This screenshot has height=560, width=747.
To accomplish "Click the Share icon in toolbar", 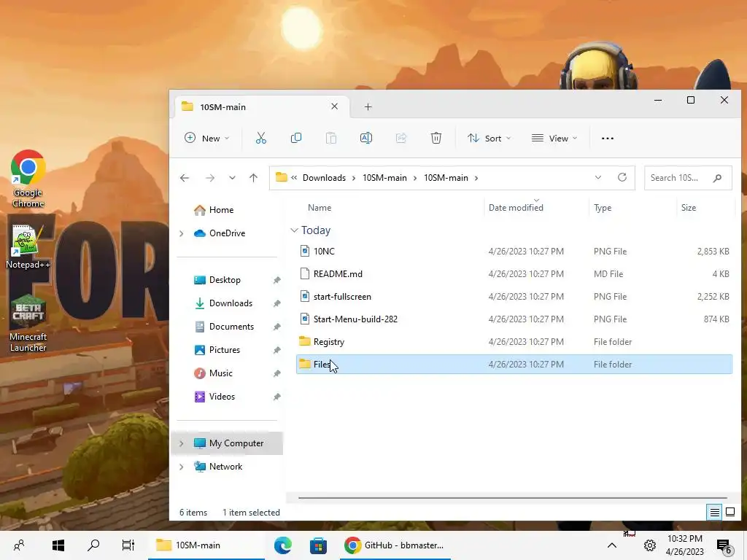I will (401, 138).
